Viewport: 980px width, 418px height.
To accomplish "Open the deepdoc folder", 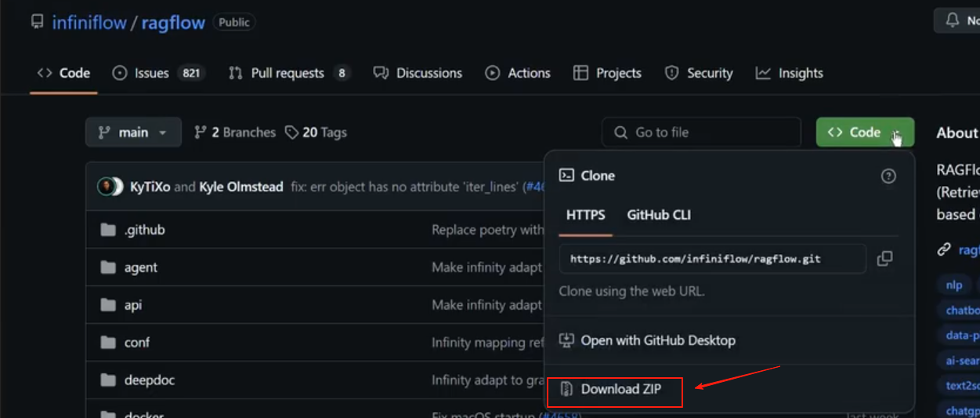I will tap(150, 380).
